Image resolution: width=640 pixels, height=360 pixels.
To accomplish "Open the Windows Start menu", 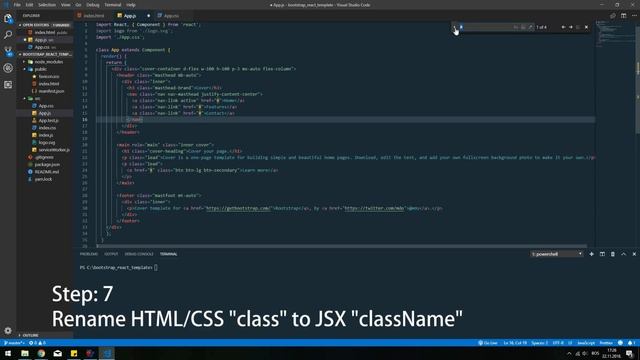I will pyautogui.click(x=8, y=353).
